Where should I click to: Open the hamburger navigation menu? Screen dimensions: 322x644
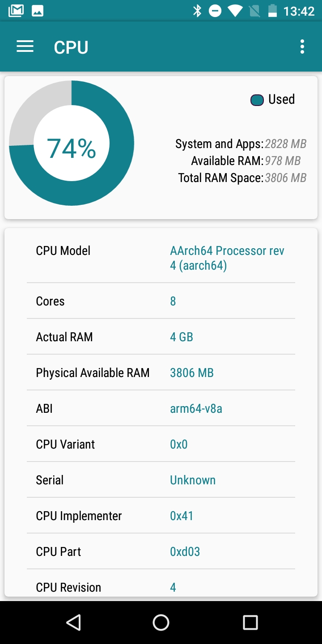pos(25,47)
